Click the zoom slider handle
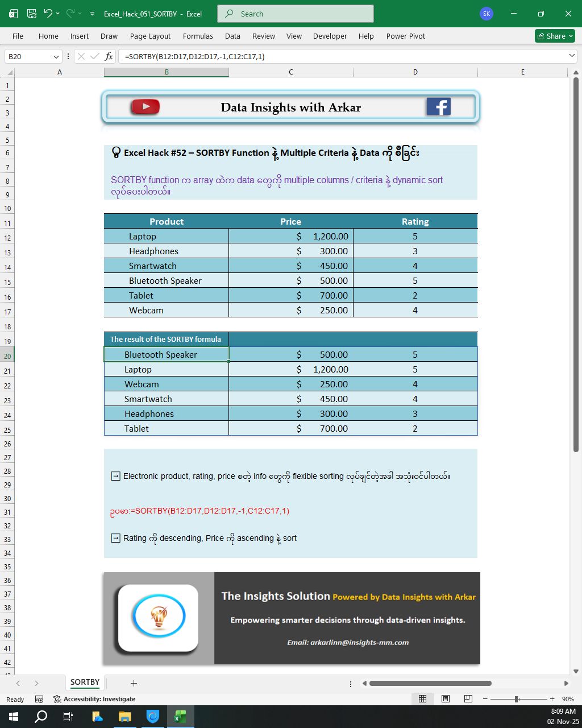Viewport: 582px width, 728px height. [x=516, y=699]
